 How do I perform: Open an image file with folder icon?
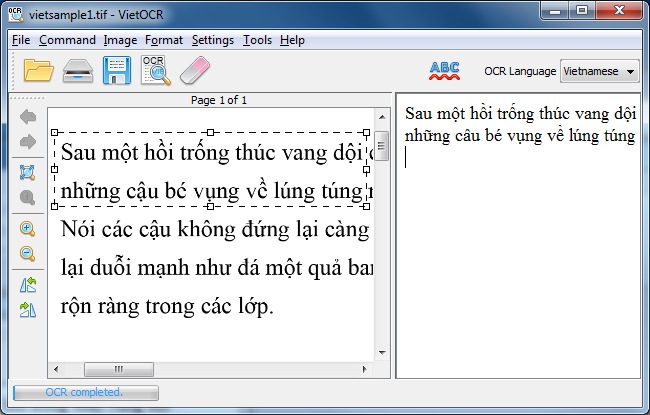click(x=39, y=70)
